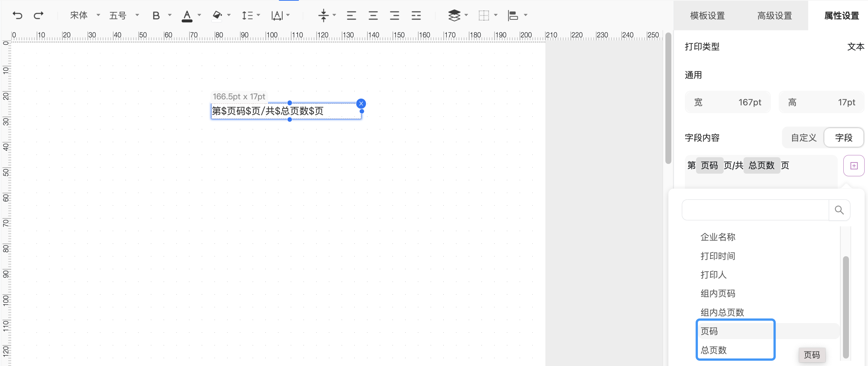Open the 宋体 font family dropdown

pos(85,15)
